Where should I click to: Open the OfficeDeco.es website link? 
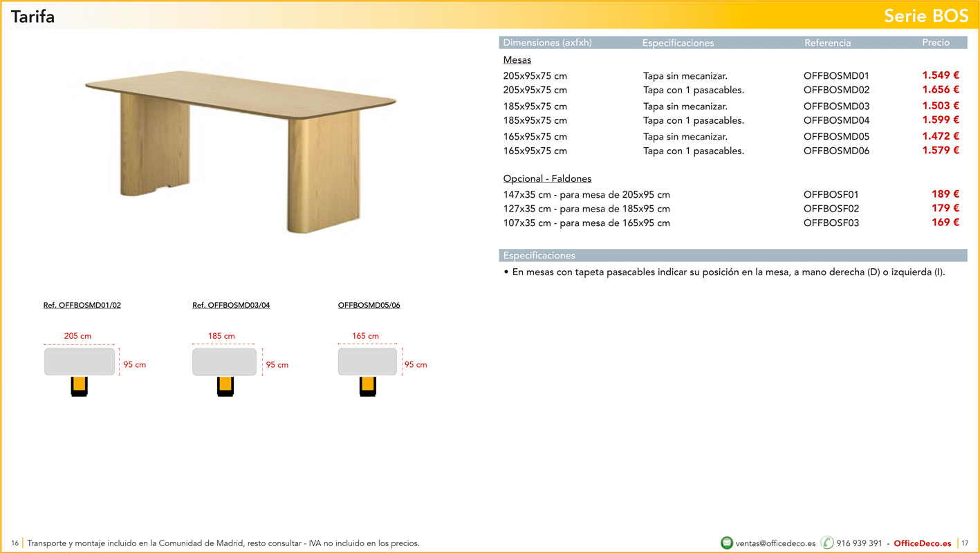(x=923, y=543)
